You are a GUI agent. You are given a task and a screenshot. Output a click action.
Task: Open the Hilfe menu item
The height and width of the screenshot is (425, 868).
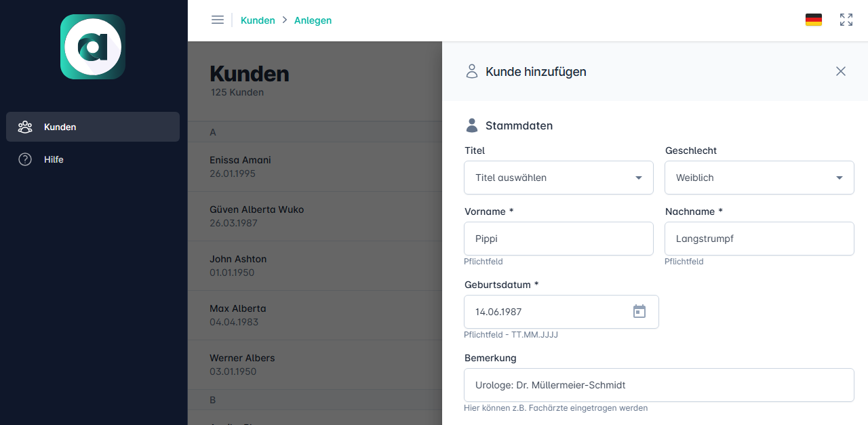(54, 159)
